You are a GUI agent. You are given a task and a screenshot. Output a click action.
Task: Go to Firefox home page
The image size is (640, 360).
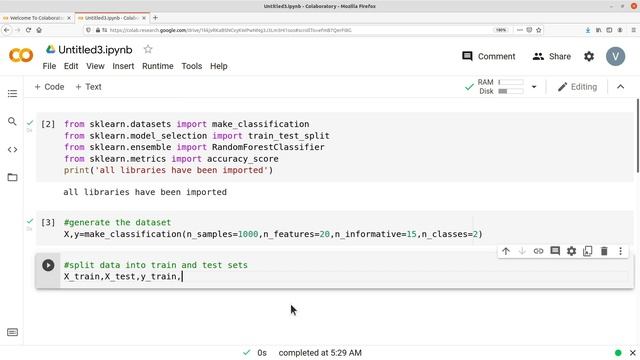[x=39, y=30]
